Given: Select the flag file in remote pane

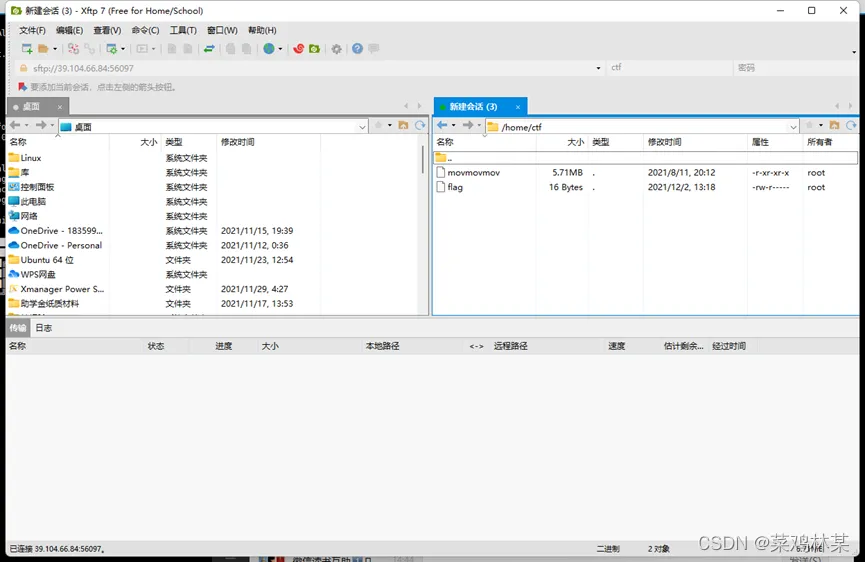Looking at the screenshot, I should click(x=455, y=187).
